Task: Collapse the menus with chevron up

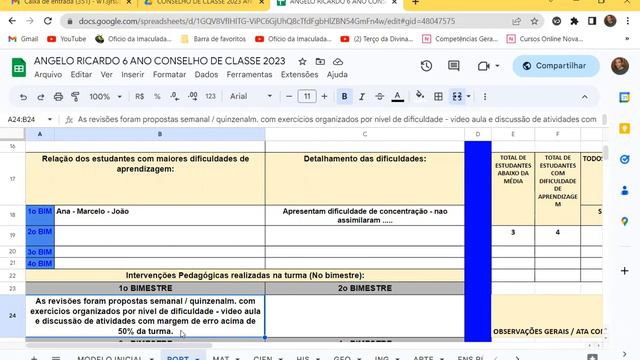Action: point(584,97)
